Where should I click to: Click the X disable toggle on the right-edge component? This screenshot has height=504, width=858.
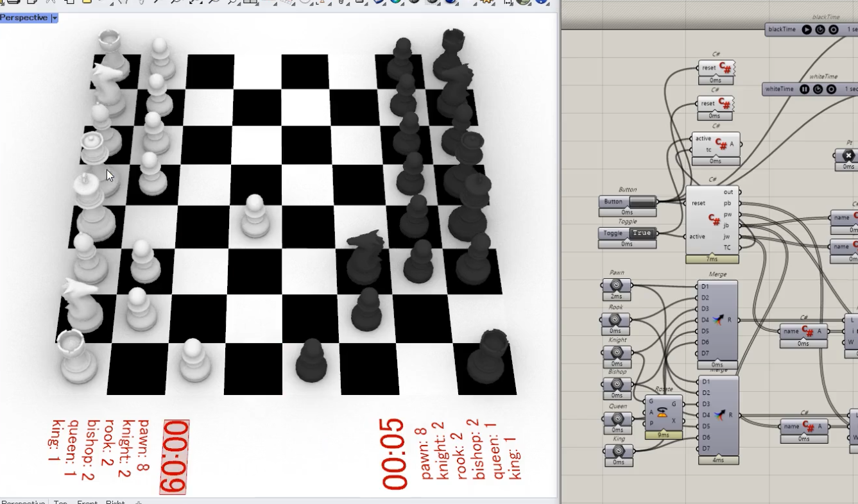tap(848, 155)
